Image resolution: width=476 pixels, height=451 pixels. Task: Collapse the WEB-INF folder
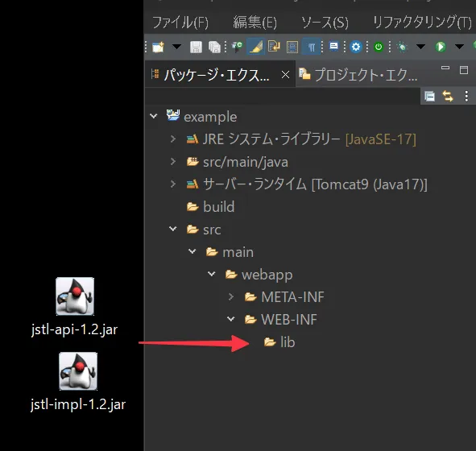[x=230, y=319]
